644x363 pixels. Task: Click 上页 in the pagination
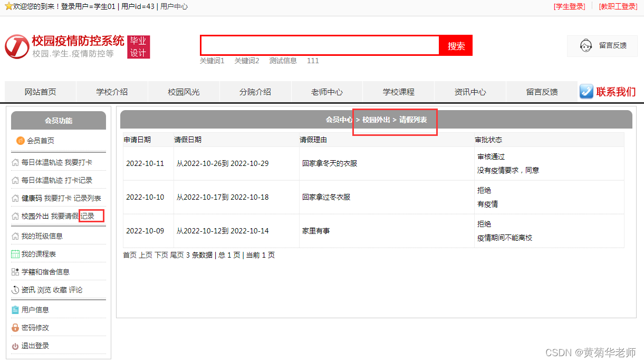pyautogui.click(x=146, y=255)
